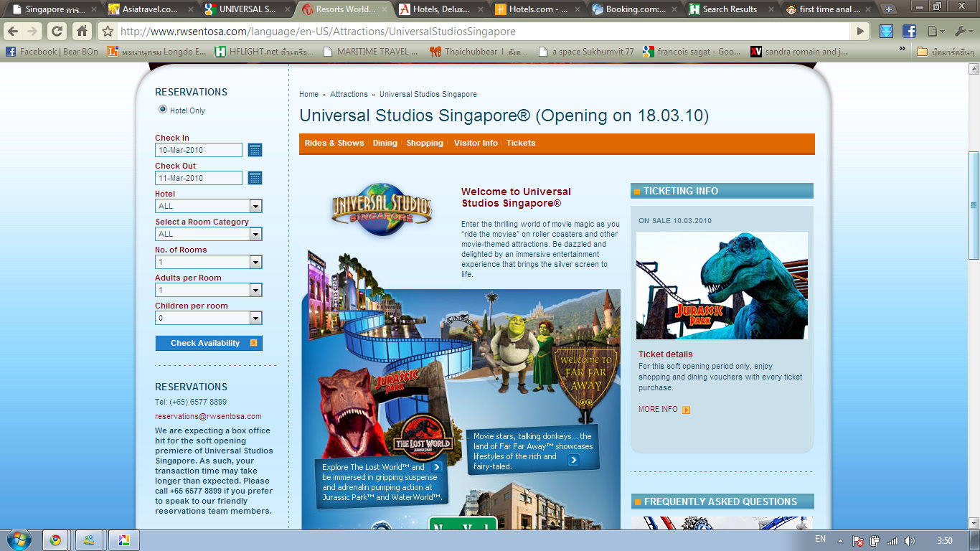Viewport: 980px width, 551px height.
Task: Click the browser address bar
Action: [484, 32]
